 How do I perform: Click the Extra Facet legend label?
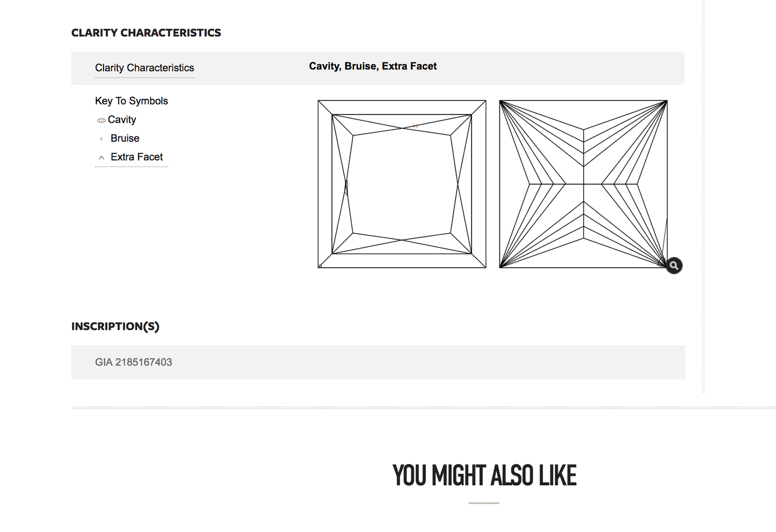pos(137,157)
